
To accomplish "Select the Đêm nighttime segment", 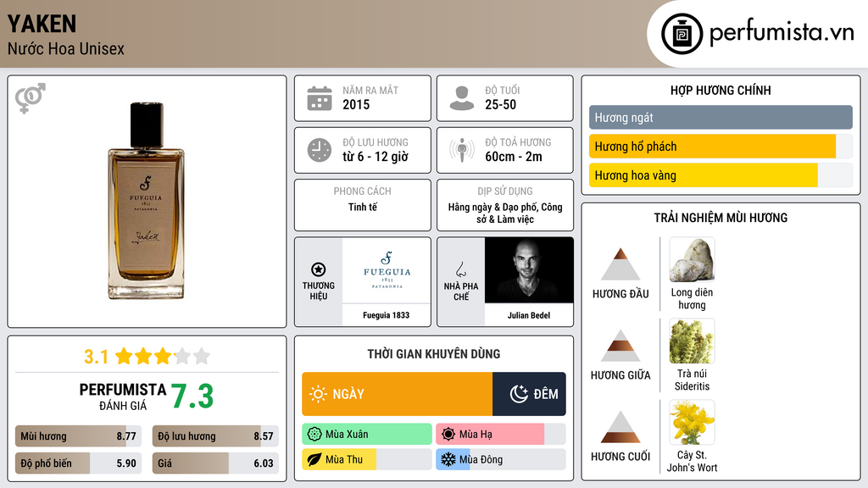I will point(529,394).
